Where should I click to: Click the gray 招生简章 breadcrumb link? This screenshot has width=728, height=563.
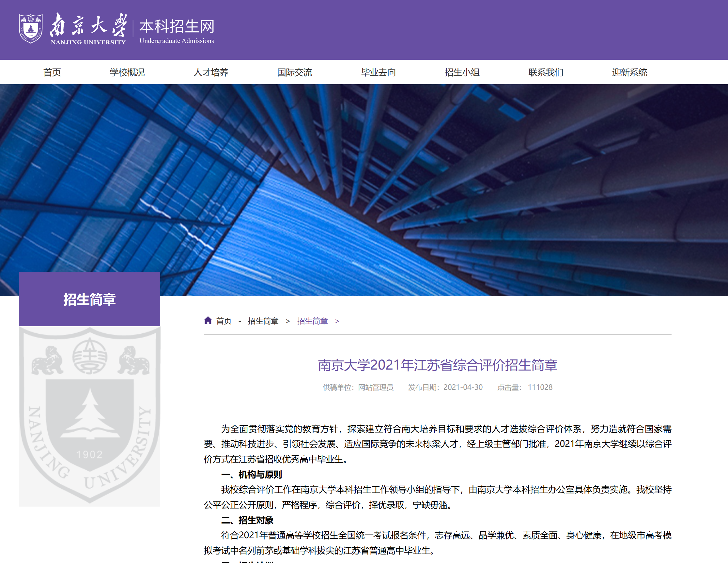coord(263,321)
